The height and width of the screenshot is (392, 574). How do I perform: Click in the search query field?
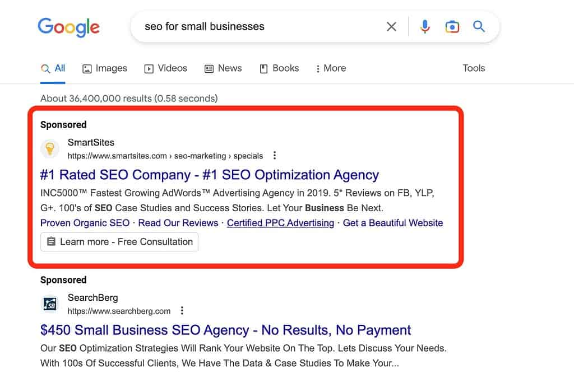point(252,26)
